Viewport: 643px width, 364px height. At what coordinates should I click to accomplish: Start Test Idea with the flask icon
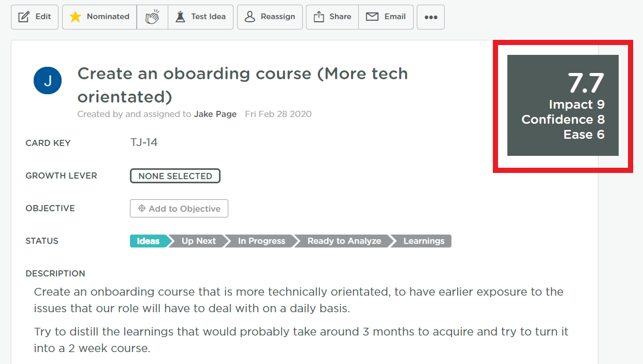pos(201,17)
